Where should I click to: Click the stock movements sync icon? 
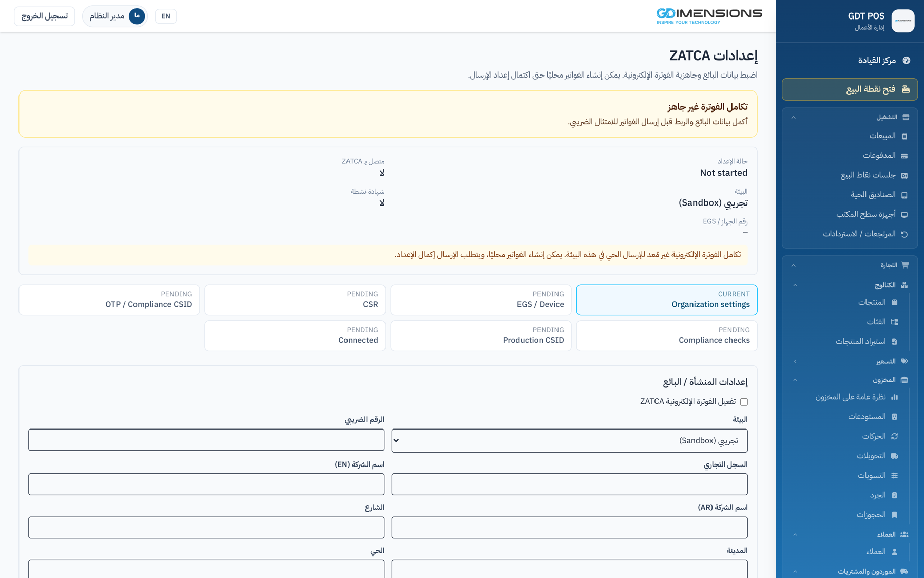tap(894, 436)
